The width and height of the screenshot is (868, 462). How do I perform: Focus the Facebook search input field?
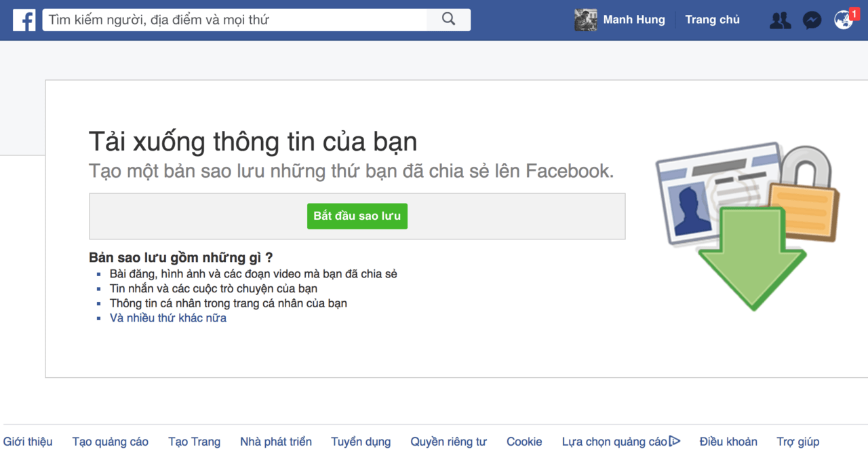[x=235, y=20]
